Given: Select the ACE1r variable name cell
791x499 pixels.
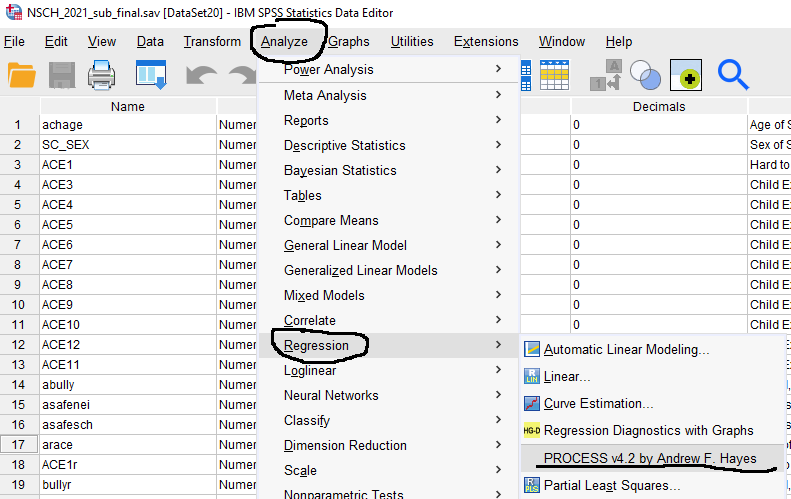Looking at the screenshot, I should coord(128,465).
